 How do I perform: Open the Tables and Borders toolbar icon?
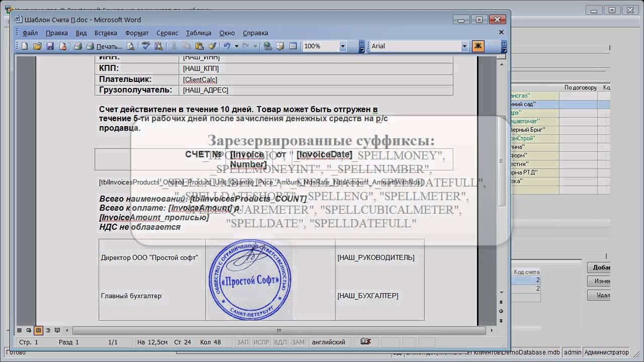tap(280, 46)
